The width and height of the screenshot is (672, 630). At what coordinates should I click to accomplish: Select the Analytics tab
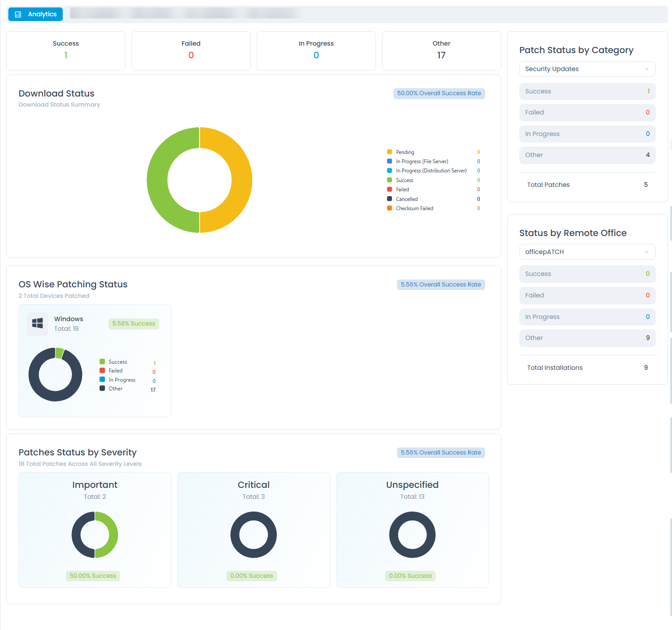36,14
